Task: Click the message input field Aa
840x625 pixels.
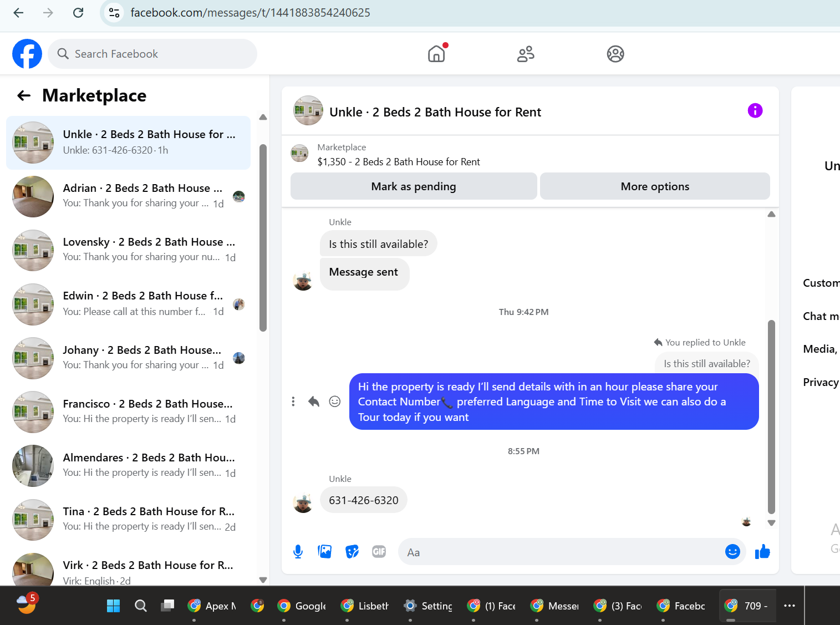Action: pos(560,552)
